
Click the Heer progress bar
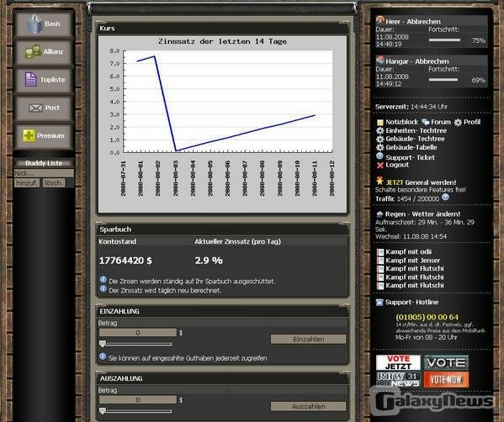pyautogui.click(x=444, y=40)
